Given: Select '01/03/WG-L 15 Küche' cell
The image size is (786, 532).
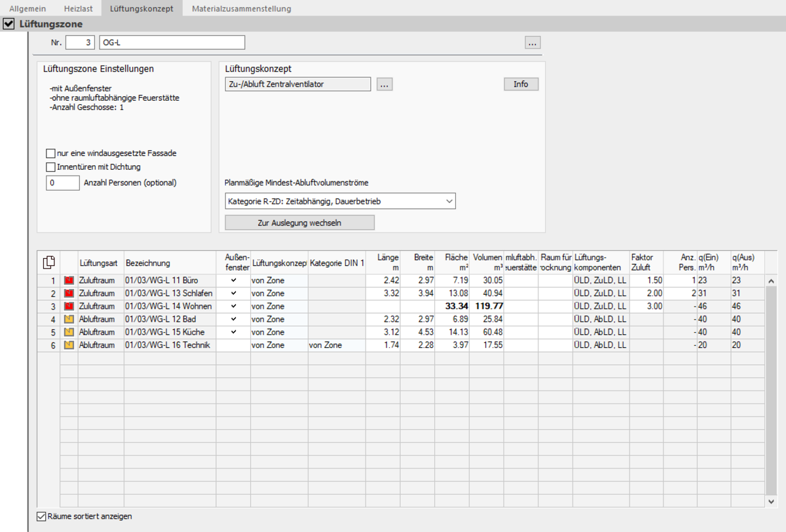Looking at the screenshot, I should (170, 332).
